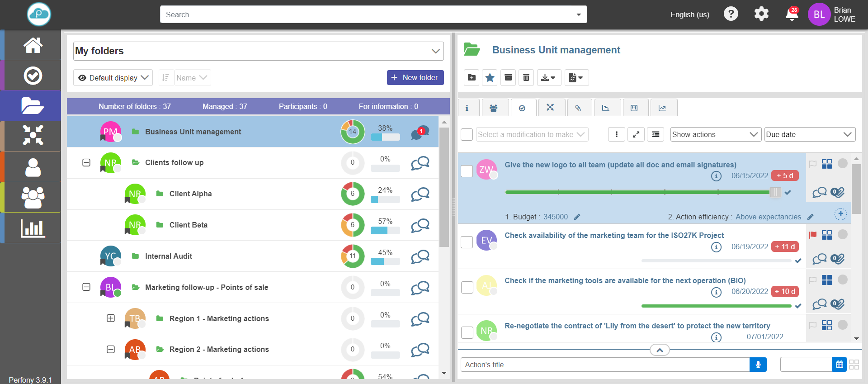Open the Gantt chart tab

[x=606, y=108]
